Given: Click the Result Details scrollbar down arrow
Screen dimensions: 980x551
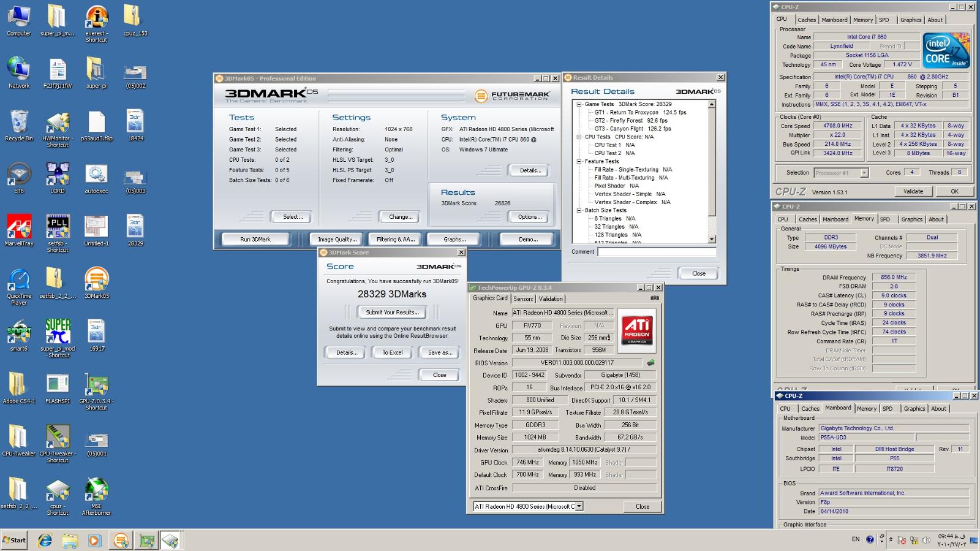Looking at the screenshot, I should [712, 240].
